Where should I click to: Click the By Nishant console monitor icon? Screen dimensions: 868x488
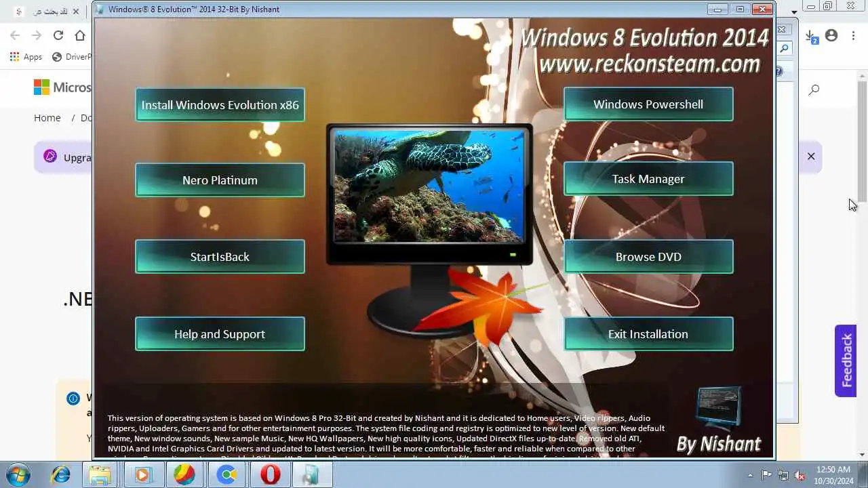719,408
